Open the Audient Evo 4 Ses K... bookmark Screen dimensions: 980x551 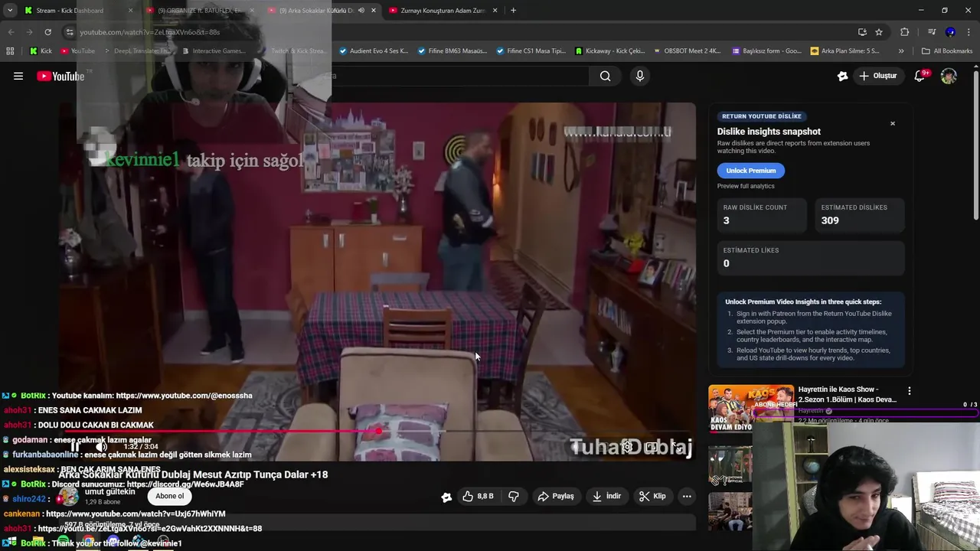(x=374, y=51)
